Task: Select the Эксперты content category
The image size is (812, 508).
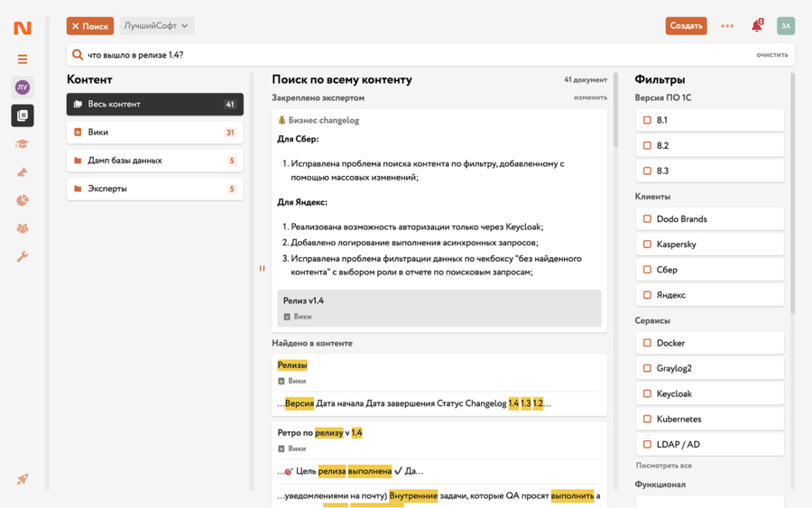Action: click(155, 189)
